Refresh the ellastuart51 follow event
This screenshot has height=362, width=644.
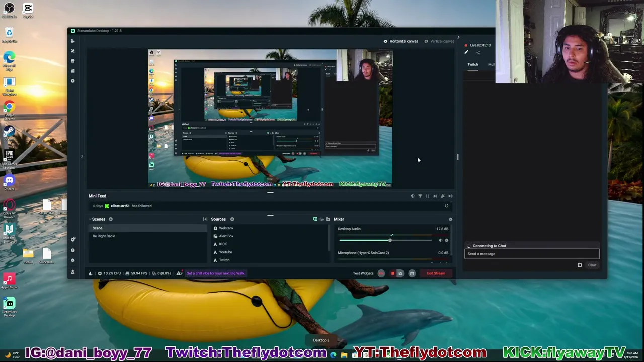[x=446, y=206]
